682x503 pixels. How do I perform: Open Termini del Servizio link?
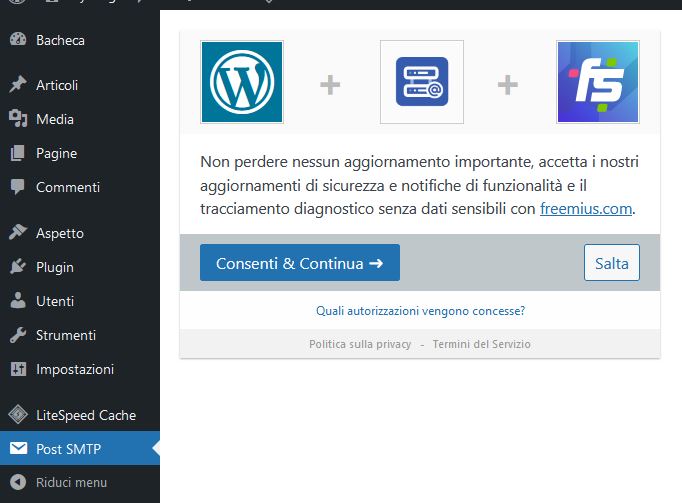coord(481,344)
